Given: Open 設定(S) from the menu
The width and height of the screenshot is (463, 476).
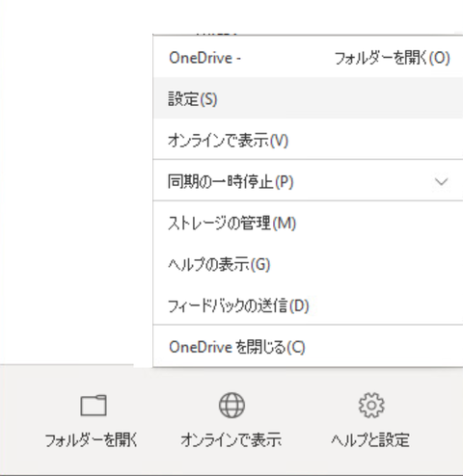Looking at the screenshot, I should tap(308, 98).
